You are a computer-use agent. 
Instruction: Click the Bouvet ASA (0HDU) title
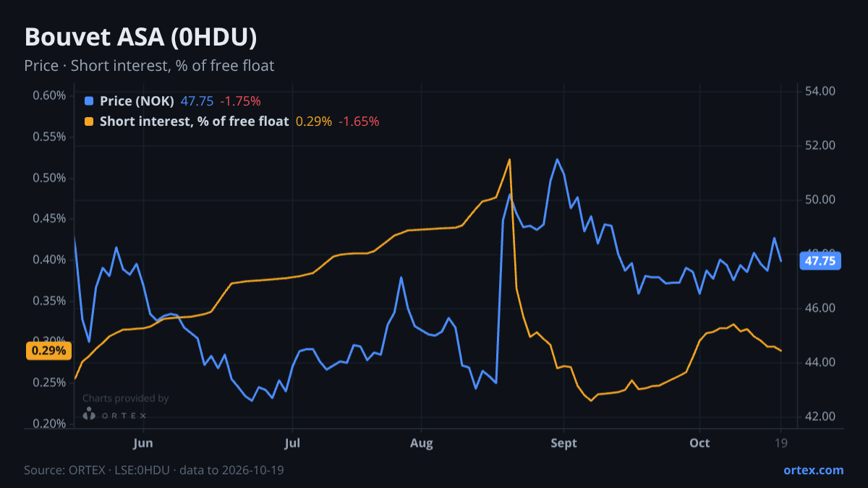click(x=140, y=37)
